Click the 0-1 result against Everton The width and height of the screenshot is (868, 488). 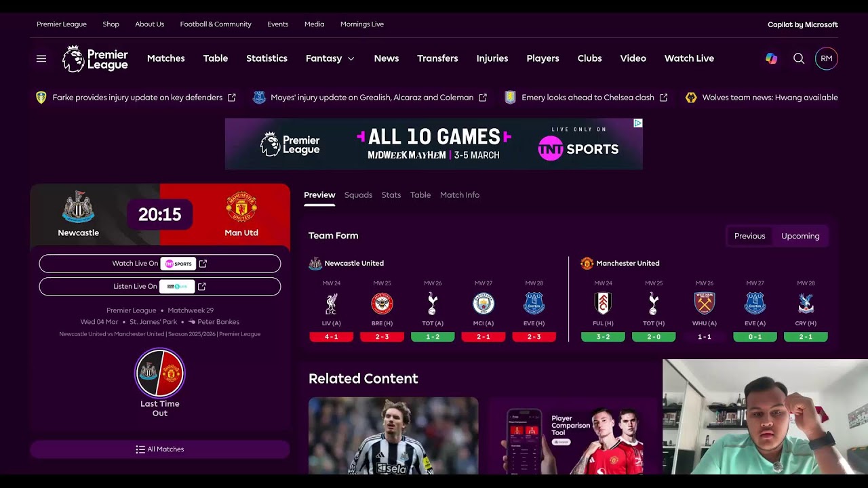tap(755, 337)
